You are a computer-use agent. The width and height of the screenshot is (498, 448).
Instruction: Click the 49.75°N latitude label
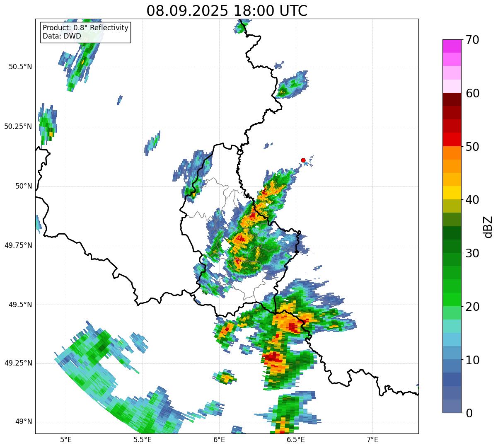[x=18, y=245]
